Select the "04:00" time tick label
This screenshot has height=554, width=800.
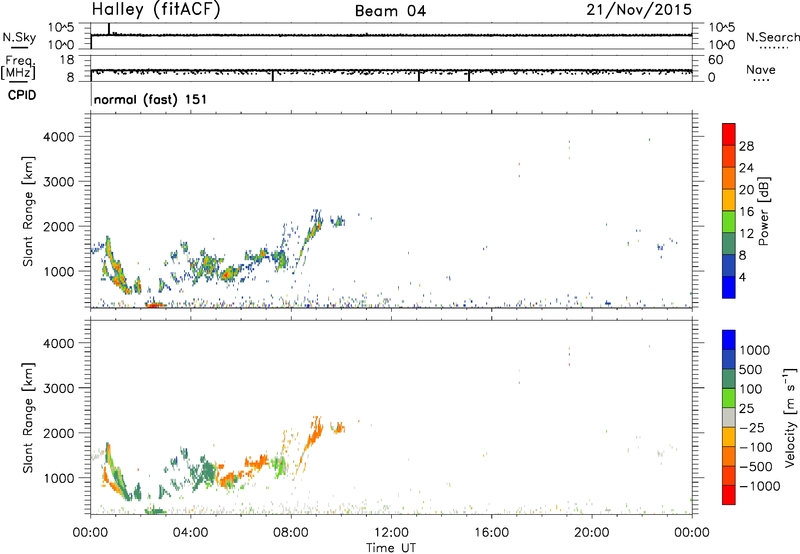click(190, 533)
